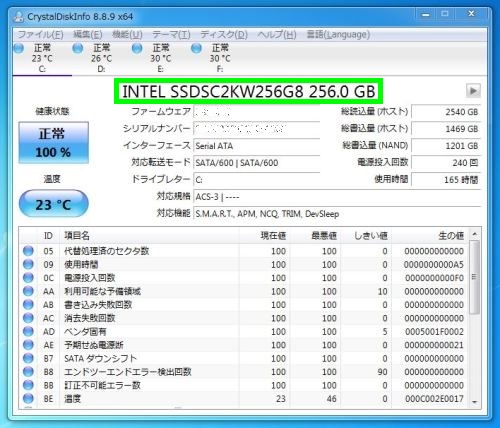Click status orb of attribute B8 row
The width and height of the screenshot is (500, 428).
[28, 371]
